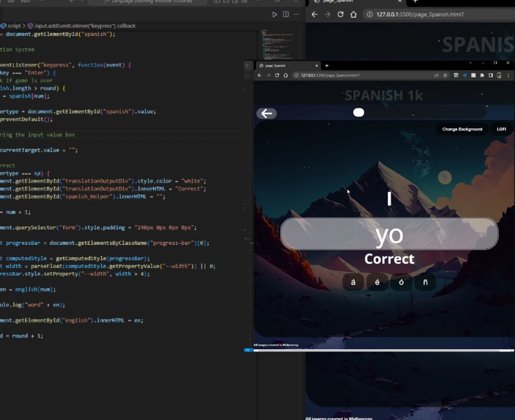Go back in the front browser window
The height and width of the screenshot is (420, 515).
click(x=260, y=75)
